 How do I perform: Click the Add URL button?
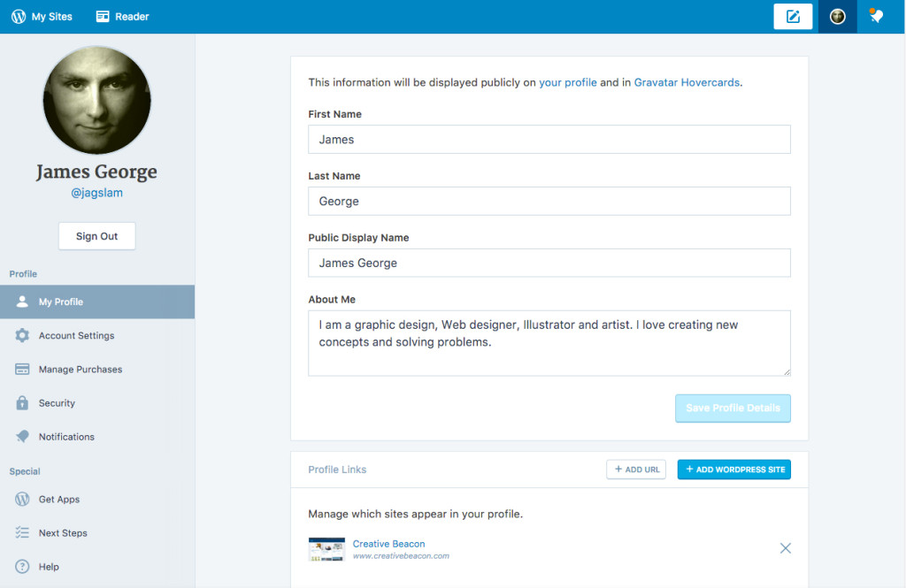636,470
